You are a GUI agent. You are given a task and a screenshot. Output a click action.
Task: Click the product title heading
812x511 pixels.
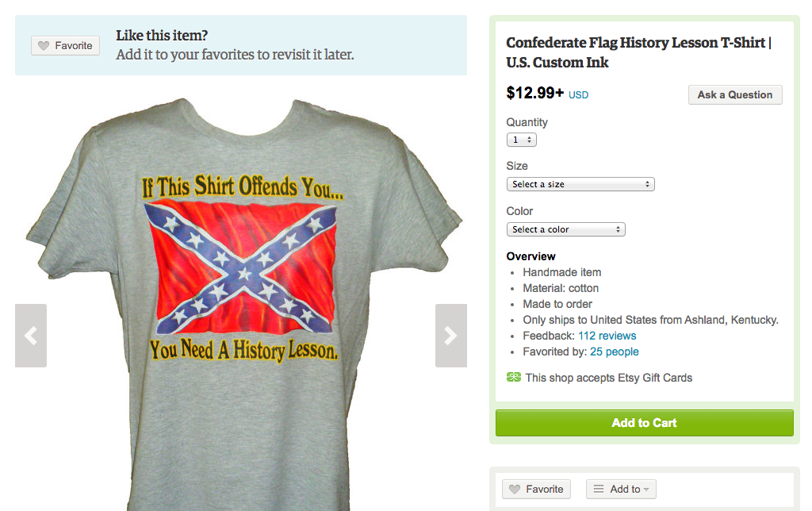pos(638,52)
